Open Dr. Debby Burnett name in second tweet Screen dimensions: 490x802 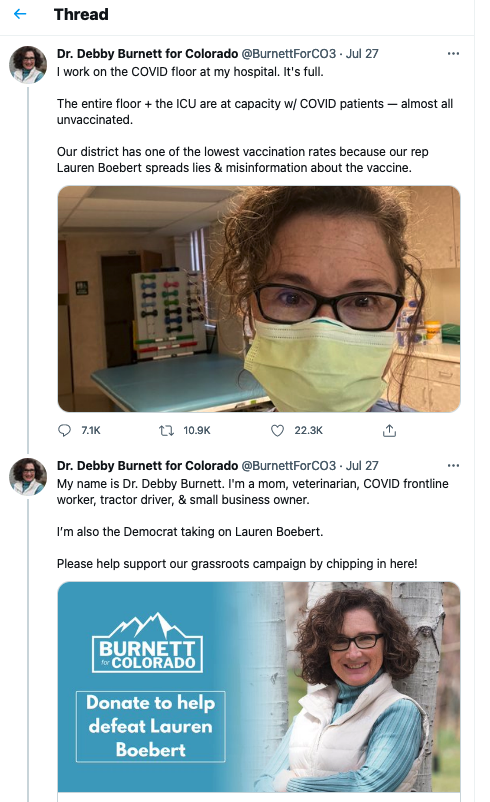pyautogui.click(x=147, y=465)
